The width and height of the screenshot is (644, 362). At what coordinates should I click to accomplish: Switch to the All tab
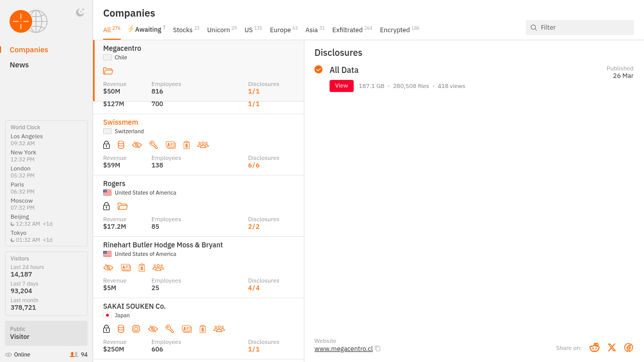(x=112, y=30)
